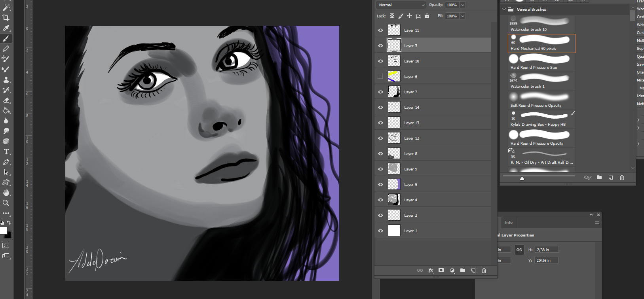This screenshot has height=299, width=644.
Task: Select the Eraser tool in toolbar
Action: click(6, 100)
